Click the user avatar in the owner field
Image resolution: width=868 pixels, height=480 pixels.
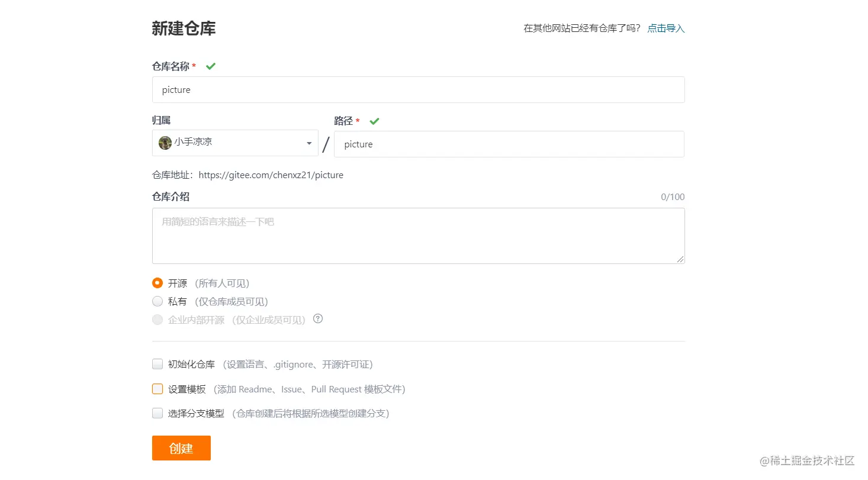165,143
